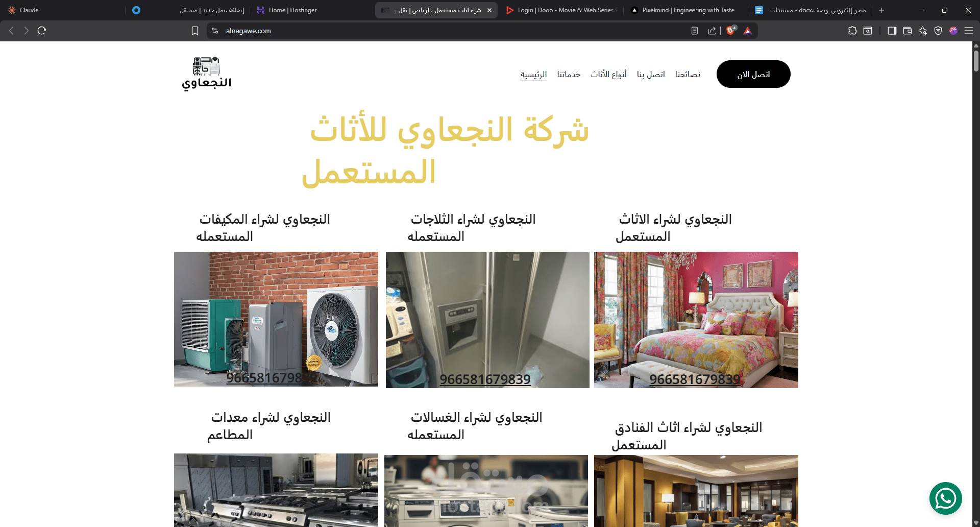The height and width of the screenshot is (527, 980).
Task: Open the WhatsApp chat widget
Action: point(947,498)
